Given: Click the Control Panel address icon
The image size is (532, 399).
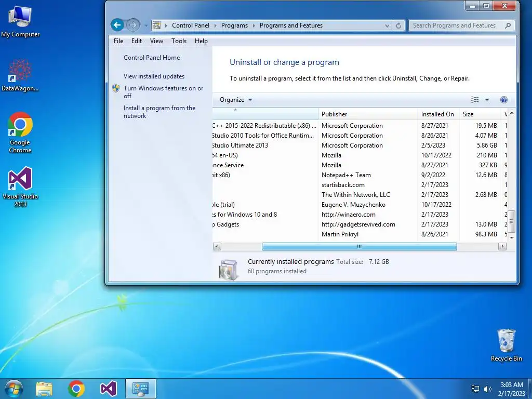Looking at the screenshot, I should coord(157,25).
